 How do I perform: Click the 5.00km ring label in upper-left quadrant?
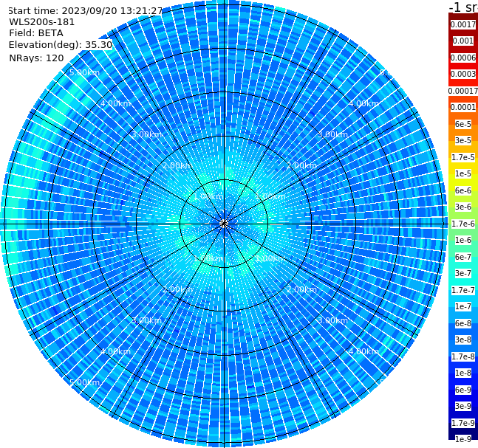coord(84,72)
